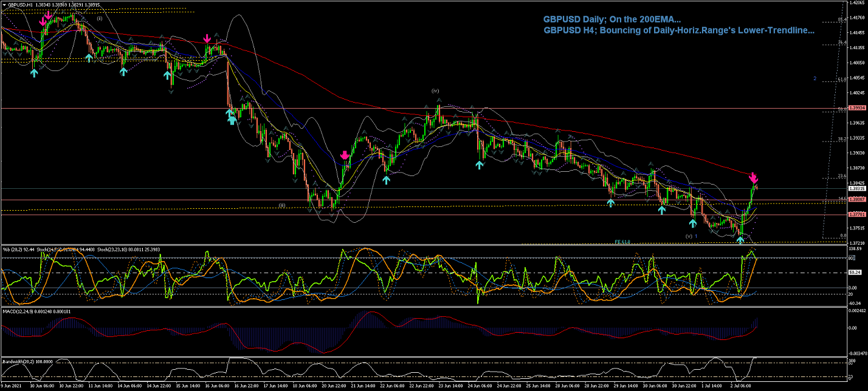Open the chart menu triangle beside GBPUSD,H1
Screen dimensions: 868x391
[x=4, y=5]
